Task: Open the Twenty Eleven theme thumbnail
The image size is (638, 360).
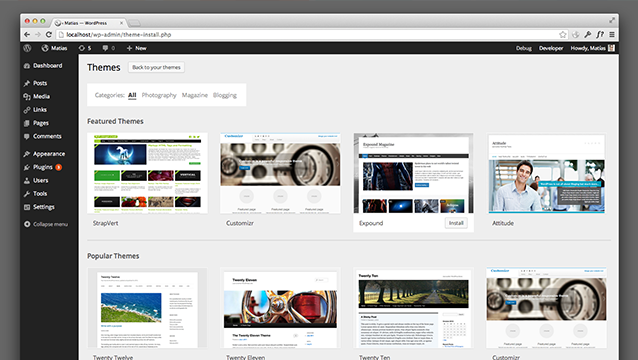Action: (x=280, y=308)
